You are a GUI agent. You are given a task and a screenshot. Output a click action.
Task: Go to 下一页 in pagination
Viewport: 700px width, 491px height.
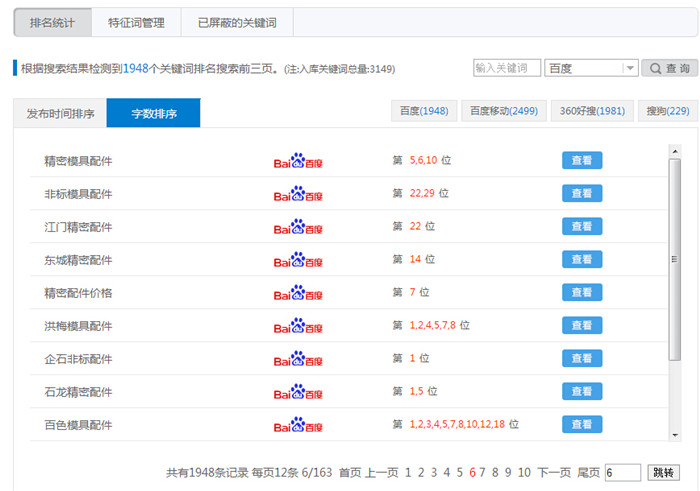pos(554,472)
